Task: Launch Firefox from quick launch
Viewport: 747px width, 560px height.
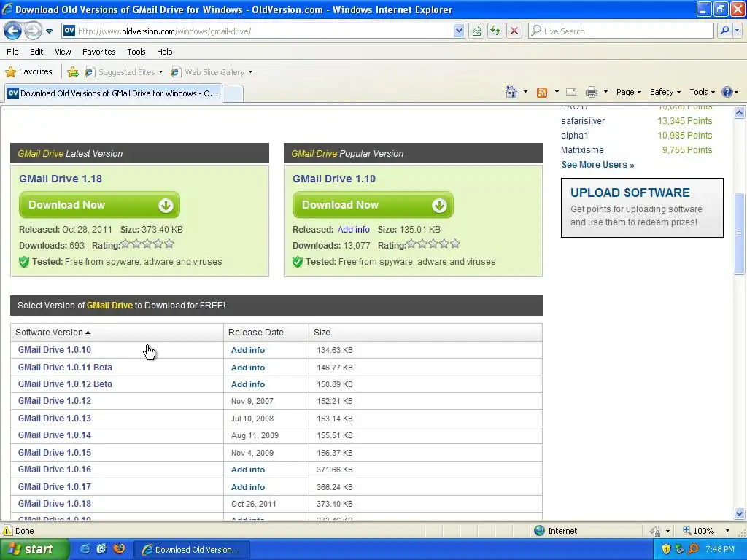Action: (119, 549)
